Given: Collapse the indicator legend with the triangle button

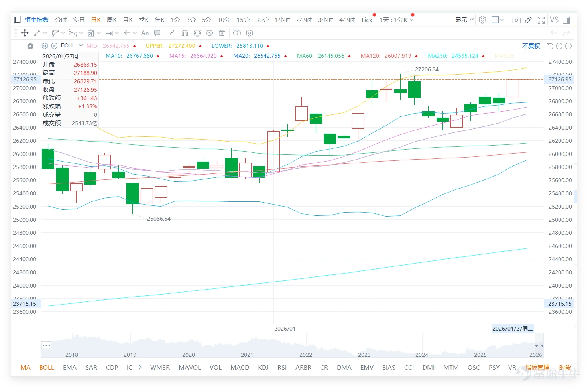Looking at the screenshot, I should tap(30, 46).
